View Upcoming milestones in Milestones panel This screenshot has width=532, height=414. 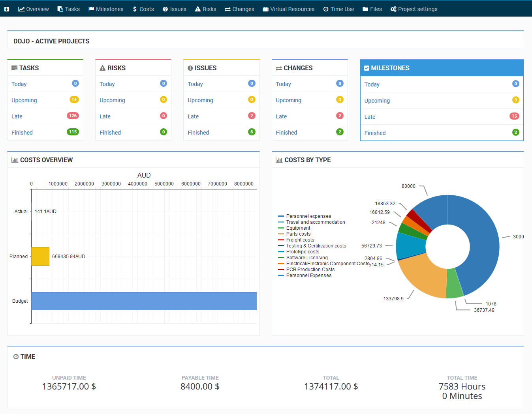click(377, 100)
